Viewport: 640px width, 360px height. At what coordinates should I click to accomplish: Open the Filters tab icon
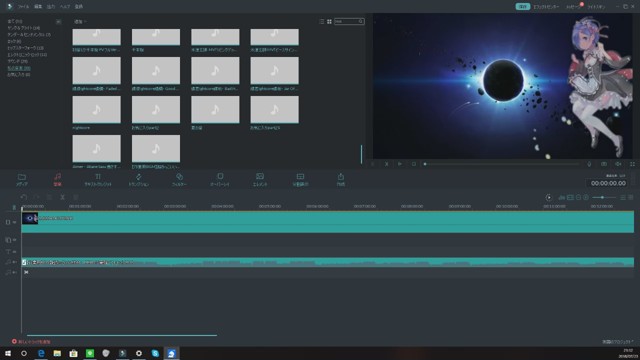point(179,177)
